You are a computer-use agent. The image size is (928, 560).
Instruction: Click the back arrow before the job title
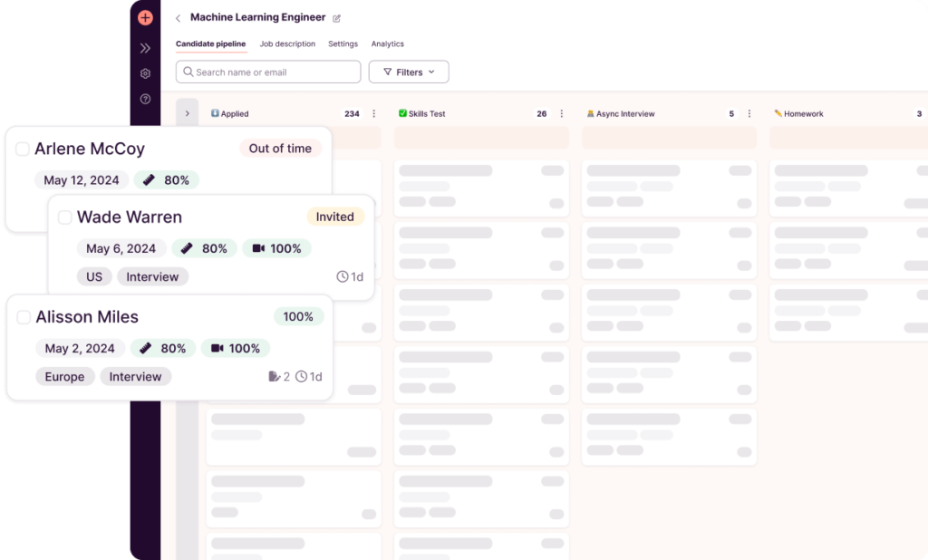click(x=178, y=16)
